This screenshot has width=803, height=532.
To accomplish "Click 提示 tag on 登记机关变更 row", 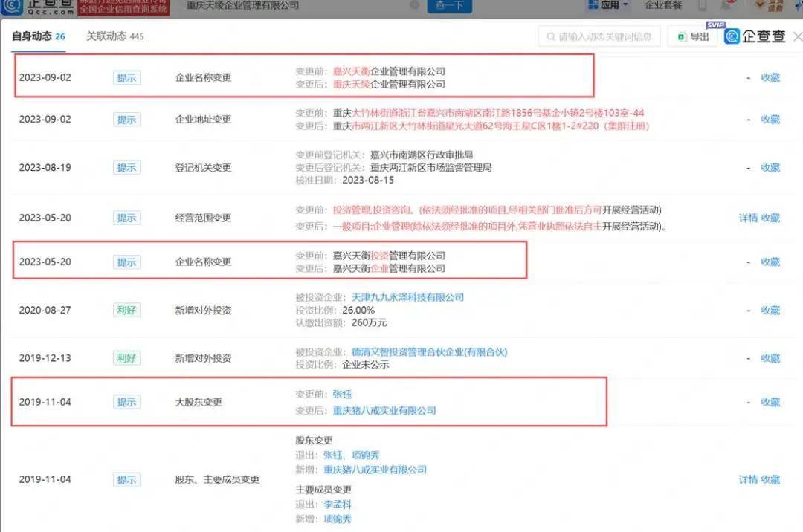I will 126,168.
